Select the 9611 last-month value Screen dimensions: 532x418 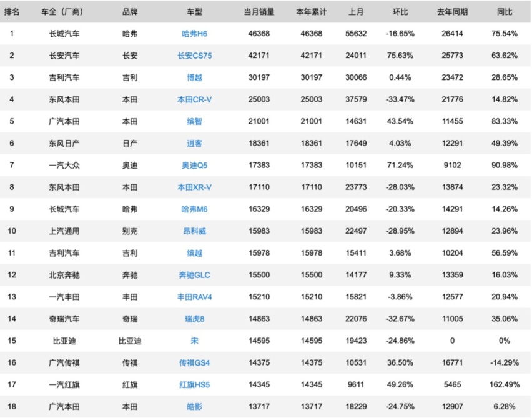[x=356, y=385]
